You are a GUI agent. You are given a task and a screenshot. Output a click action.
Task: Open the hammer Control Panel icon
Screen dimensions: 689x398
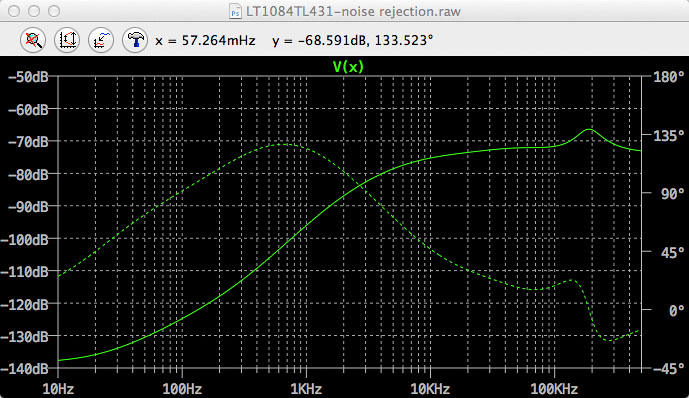135,40
